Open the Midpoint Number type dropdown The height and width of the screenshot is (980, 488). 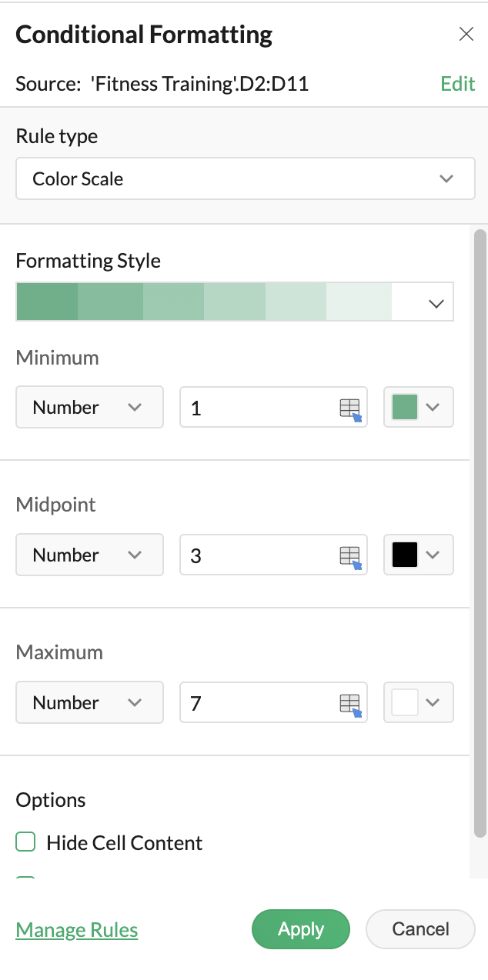89,555
